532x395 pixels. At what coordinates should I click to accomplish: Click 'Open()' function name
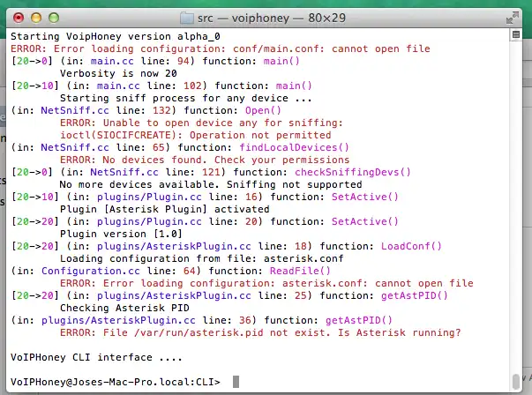coord(263,110)
